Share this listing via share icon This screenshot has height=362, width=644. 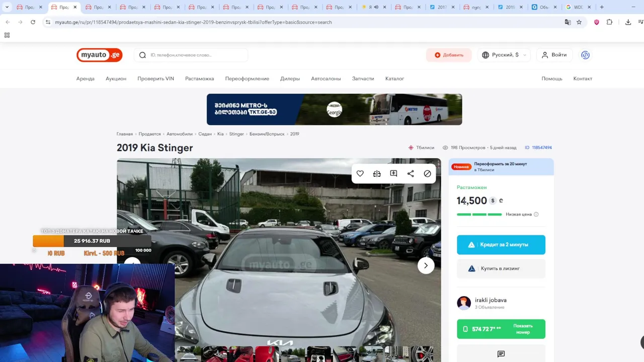[411, 173]
